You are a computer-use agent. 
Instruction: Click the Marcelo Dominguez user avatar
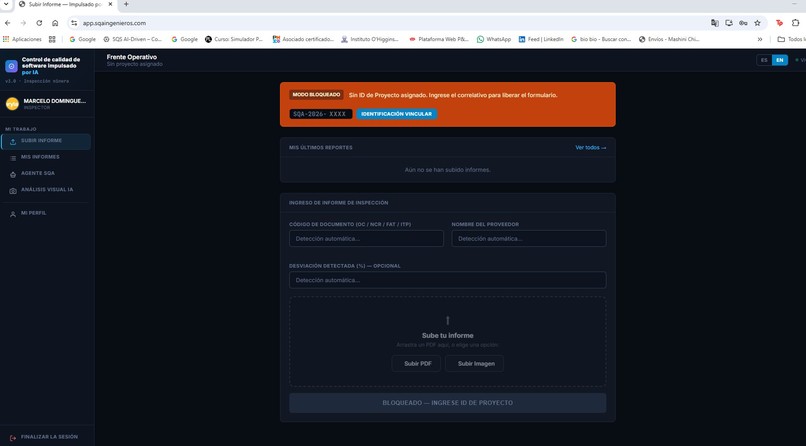pos(12,104)
